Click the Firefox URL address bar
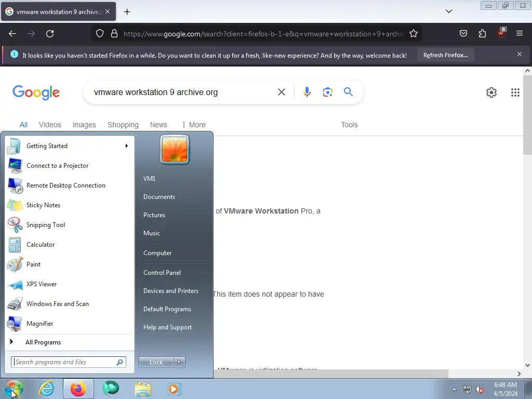 point(263,34)
